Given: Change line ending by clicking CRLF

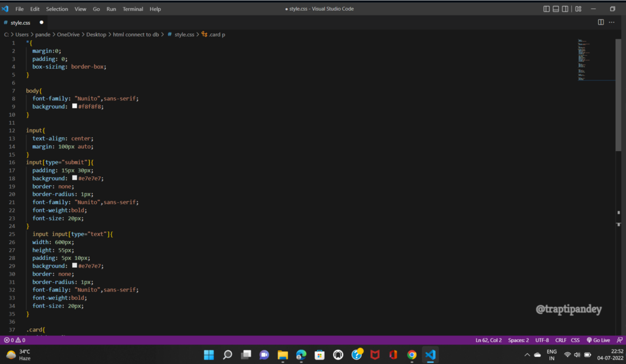Looking at the screenshot, I should click(561, 340).
